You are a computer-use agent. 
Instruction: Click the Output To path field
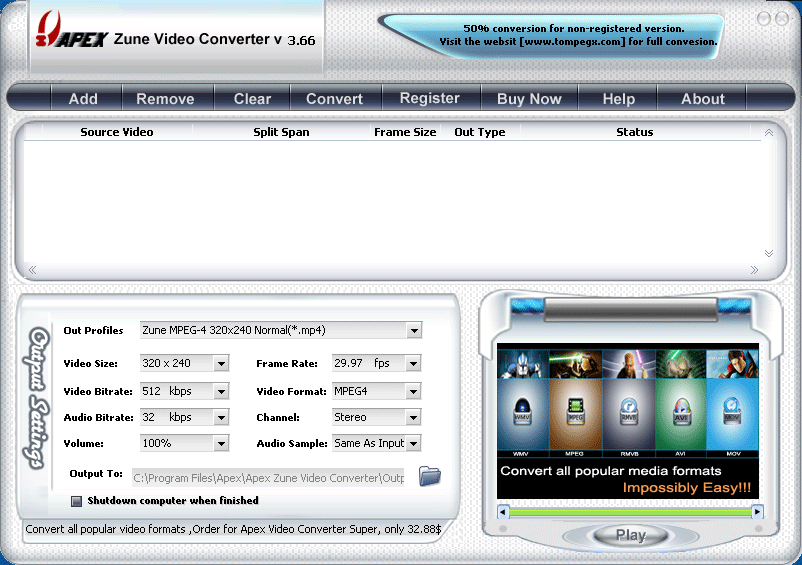tap(268, 478)
